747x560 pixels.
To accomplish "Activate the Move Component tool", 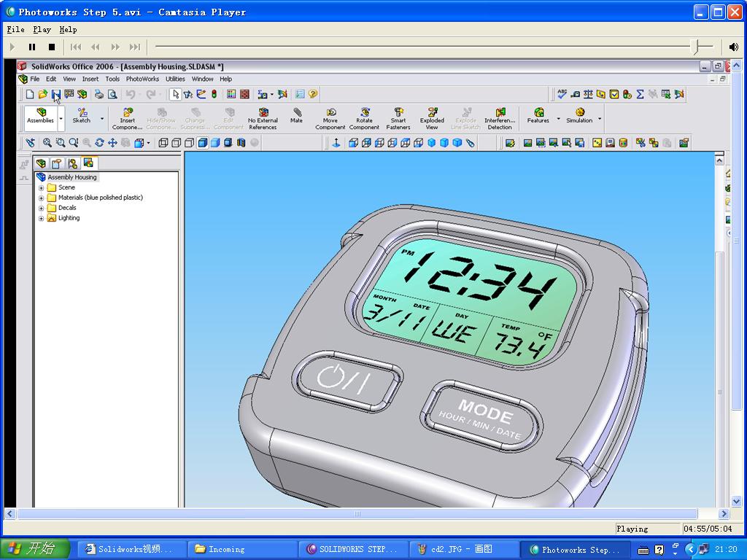I will (330, 118).
